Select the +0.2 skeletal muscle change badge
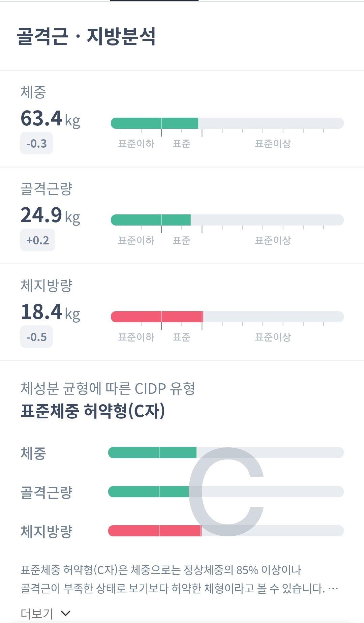The image size is (364, 623). pyautogui.click(x=38, y=240)
